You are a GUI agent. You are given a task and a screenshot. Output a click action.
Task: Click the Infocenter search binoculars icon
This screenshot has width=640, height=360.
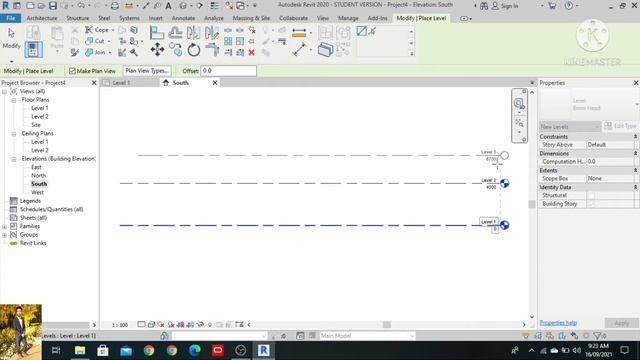pos(484,6)
